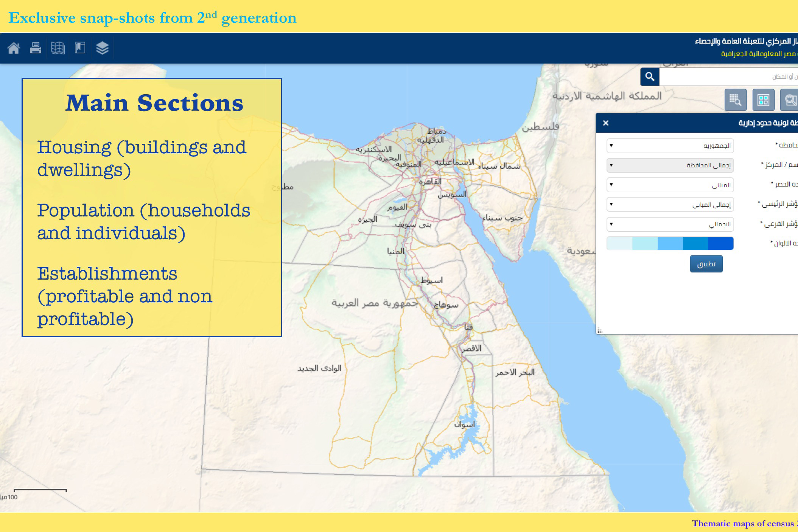Click the search magnifier button
This screenshot has height=532, width=798.
click(650, 77)
